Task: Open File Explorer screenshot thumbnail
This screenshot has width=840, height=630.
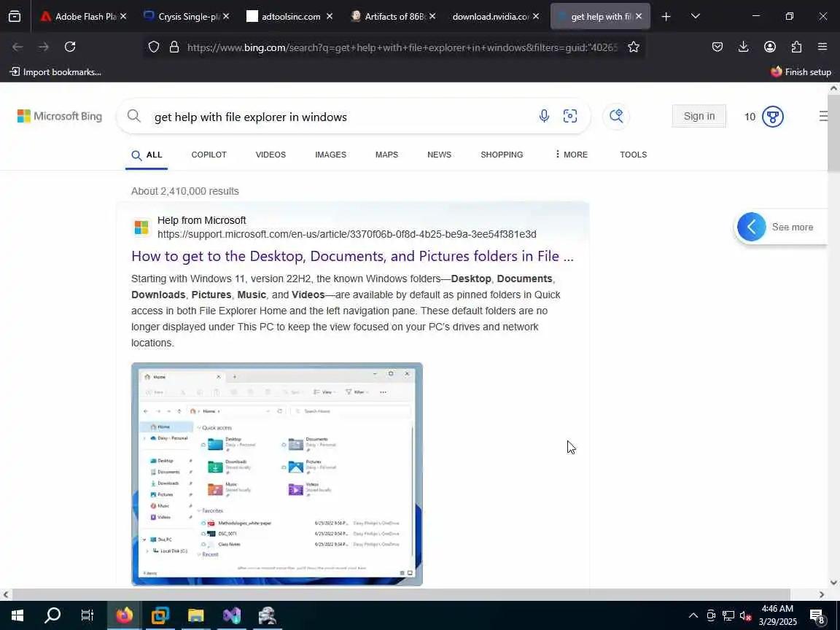Action: 277,474
